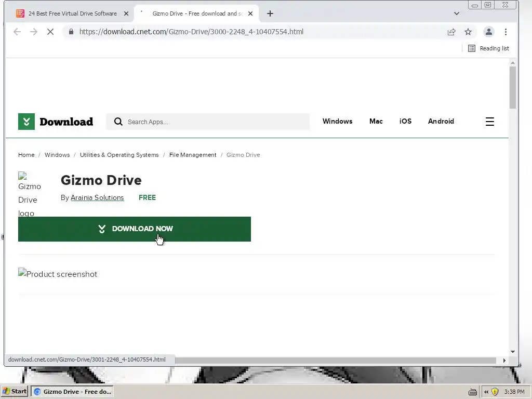Click the scroll down arrow
This screenshot has height=399, width=532.
(512, 352)
